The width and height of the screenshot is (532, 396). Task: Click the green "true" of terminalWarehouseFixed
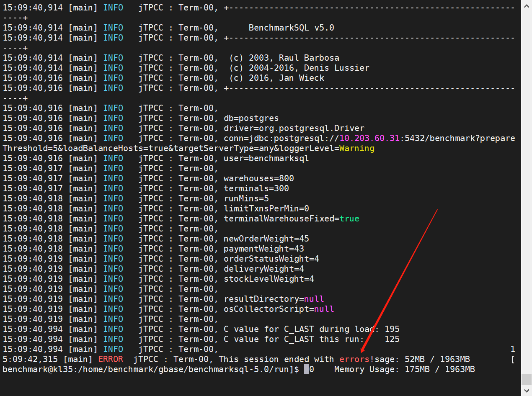(349, 219)
